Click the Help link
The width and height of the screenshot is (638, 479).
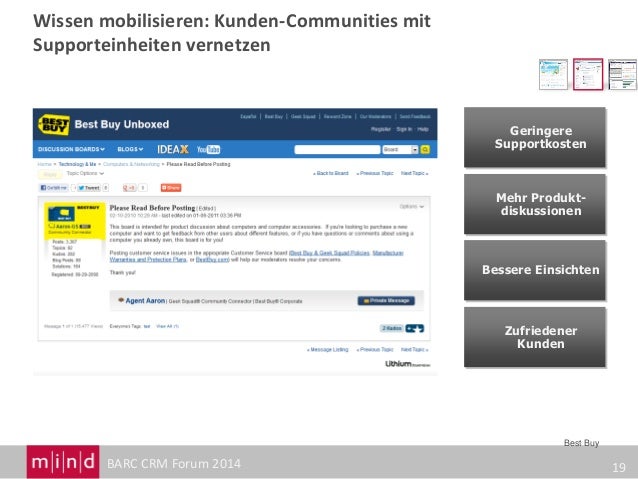[423, 129]
